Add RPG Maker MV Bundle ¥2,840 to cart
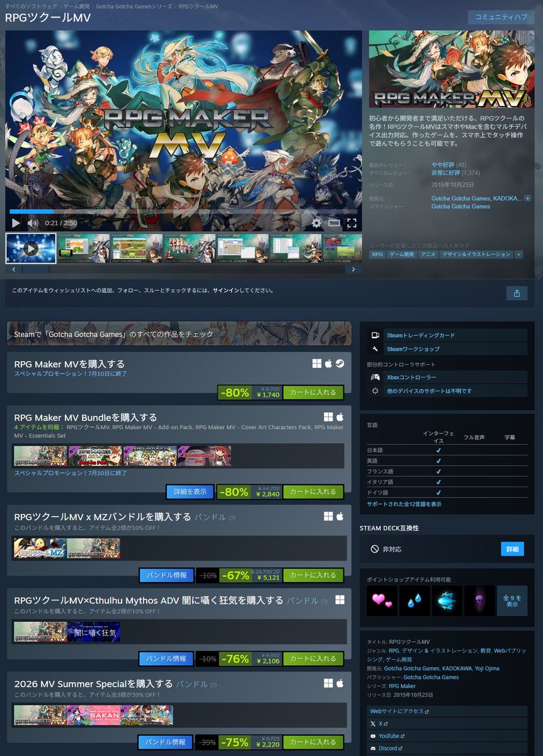543x756 pixels. click(x=313, y=491)
